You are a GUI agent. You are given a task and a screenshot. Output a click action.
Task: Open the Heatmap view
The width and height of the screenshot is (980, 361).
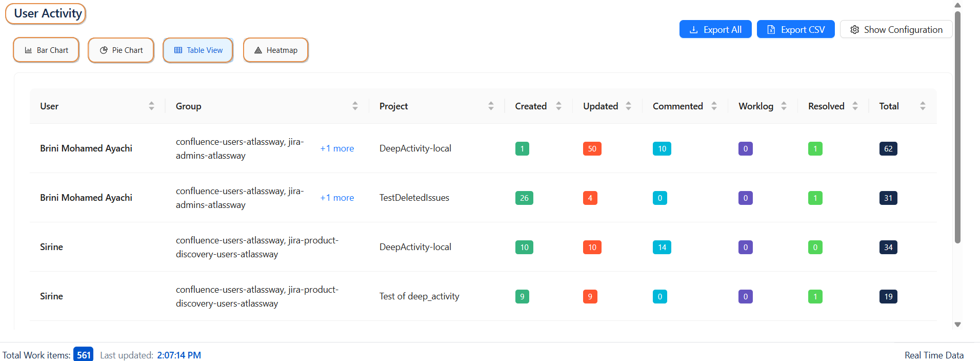point(275,50)
